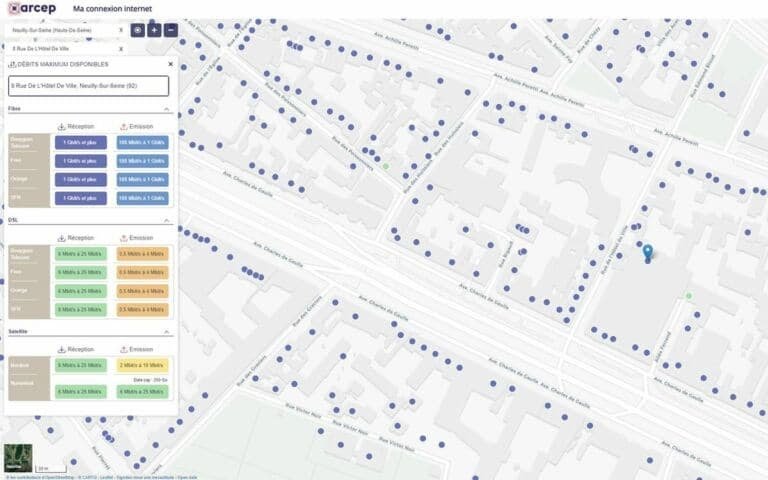Clear the Neuilly-Sur-Seine search chip

coord(121,31)
